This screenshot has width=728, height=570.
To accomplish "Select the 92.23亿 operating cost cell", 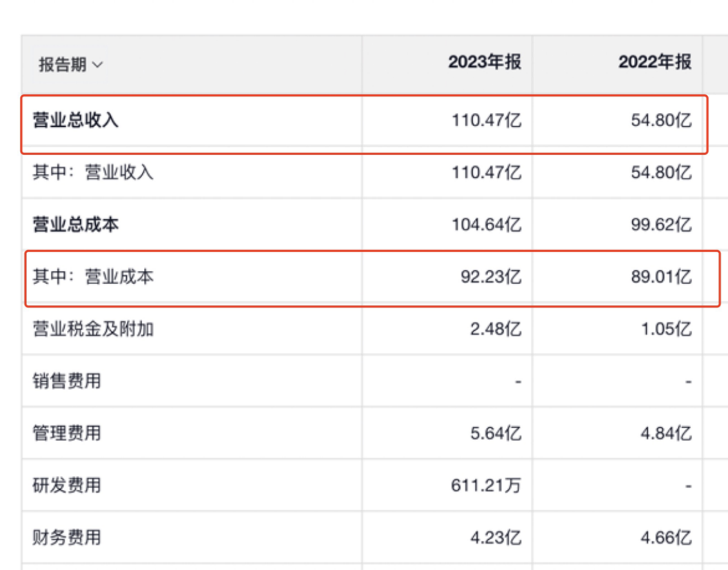I will (x=491, y=277).
